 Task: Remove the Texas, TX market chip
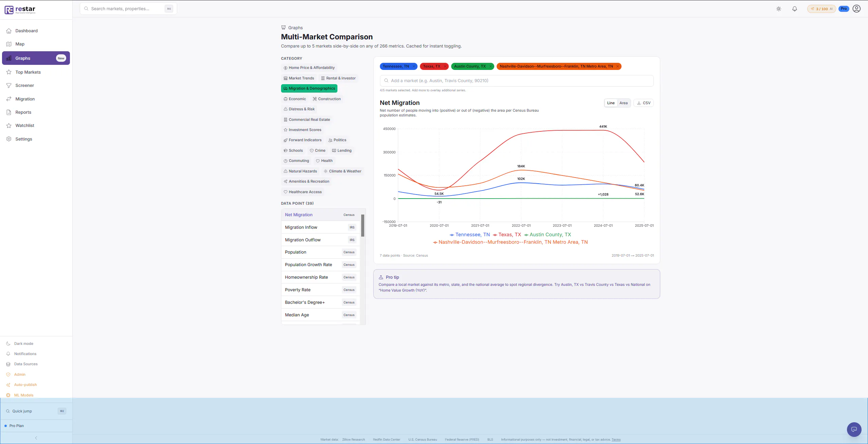point(445,67)
